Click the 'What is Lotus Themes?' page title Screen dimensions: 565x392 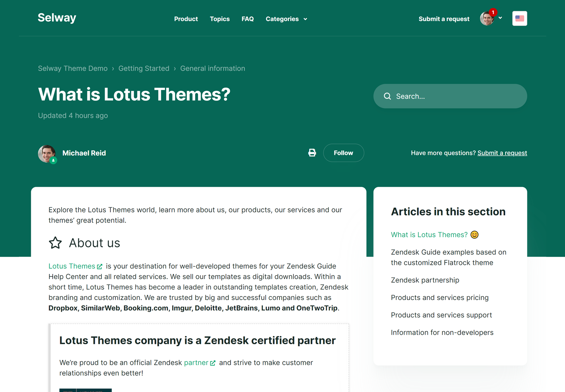pos(134,94)
